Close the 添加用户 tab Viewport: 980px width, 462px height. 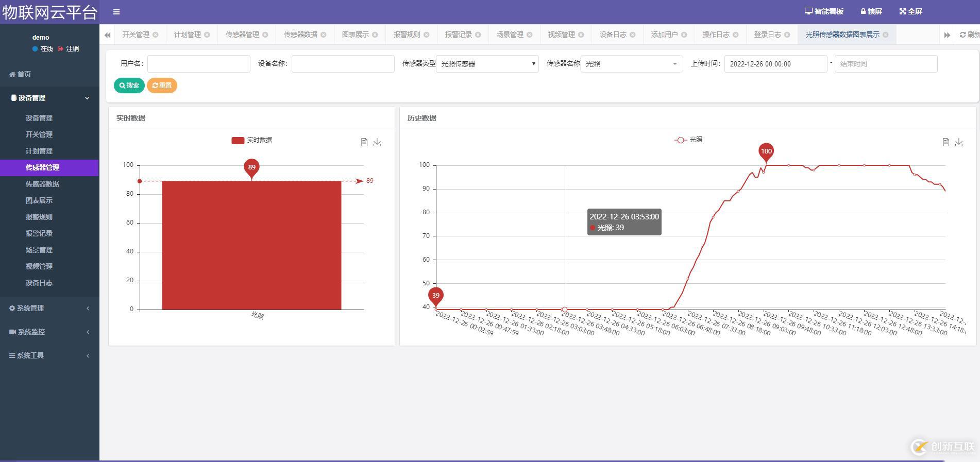(684, 35)
